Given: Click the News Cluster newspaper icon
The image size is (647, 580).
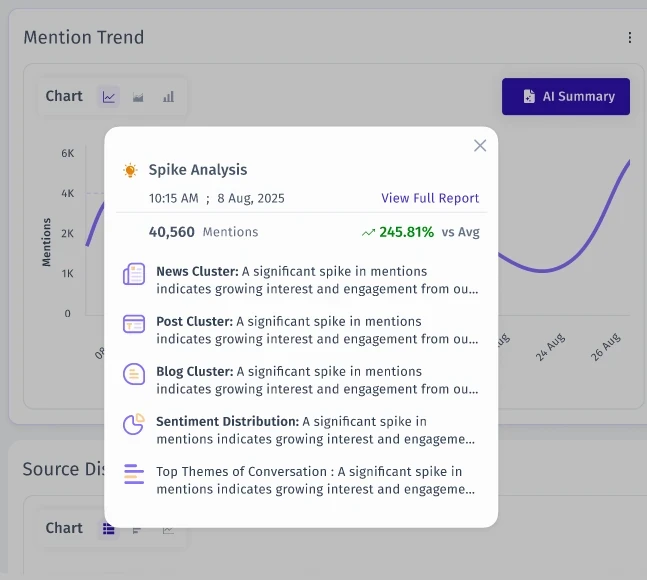Looking at the screenshot, I should (134, 273).
